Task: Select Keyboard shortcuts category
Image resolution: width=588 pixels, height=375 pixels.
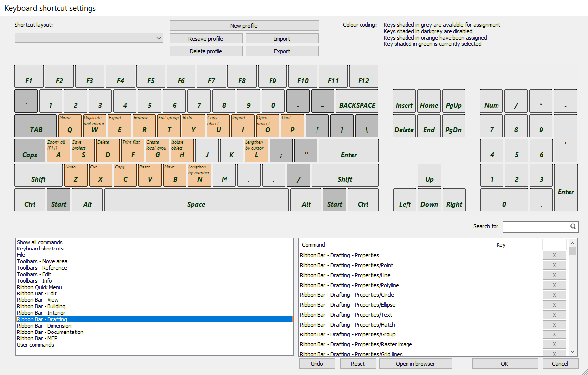Action: pos(154,249)
